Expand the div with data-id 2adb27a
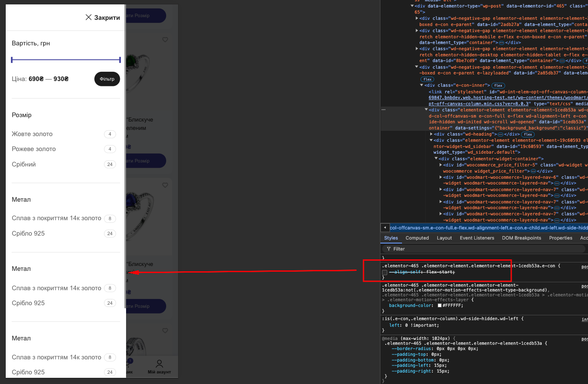The height and width of the screenshot is (384, 588). pos(417,18)
